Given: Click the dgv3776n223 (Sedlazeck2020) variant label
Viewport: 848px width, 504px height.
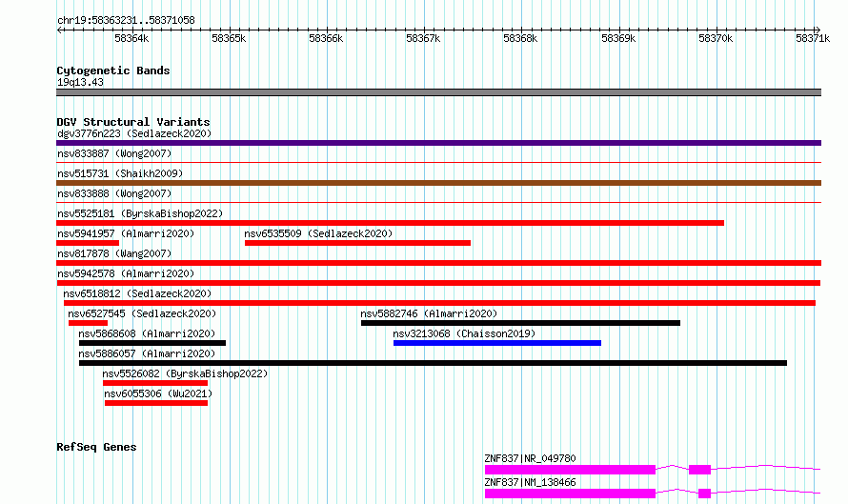Looking at the screenshot, I should click(134, 133).
